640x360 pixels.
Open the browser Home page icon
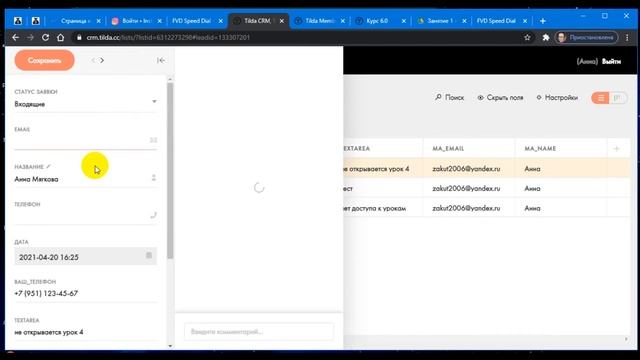click(x=60, y=38)
